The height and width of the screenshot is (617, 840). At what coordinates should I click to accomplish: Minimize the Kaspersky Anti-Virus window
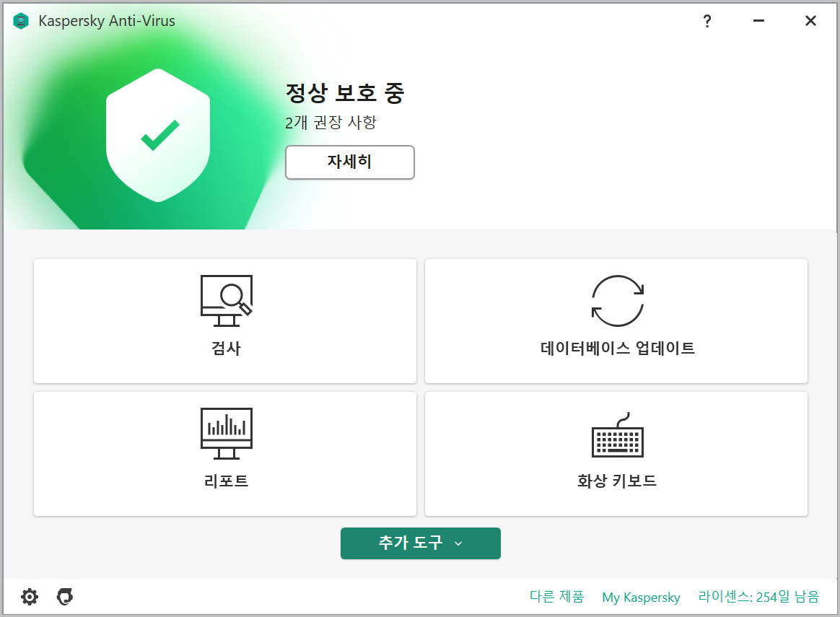758,21
